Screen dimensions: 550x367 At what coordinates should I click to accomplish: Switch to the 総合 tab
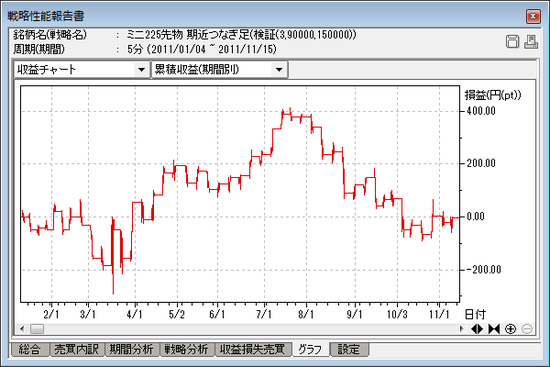click(29, 349)
